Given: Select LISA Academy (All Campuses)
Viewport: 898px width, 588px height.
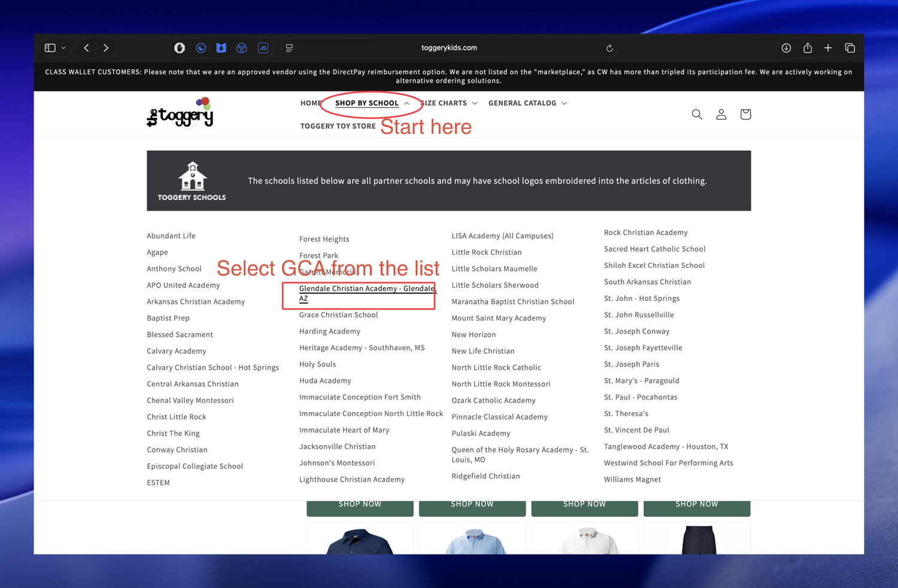Looking at the screenshot, I should 503,236.
